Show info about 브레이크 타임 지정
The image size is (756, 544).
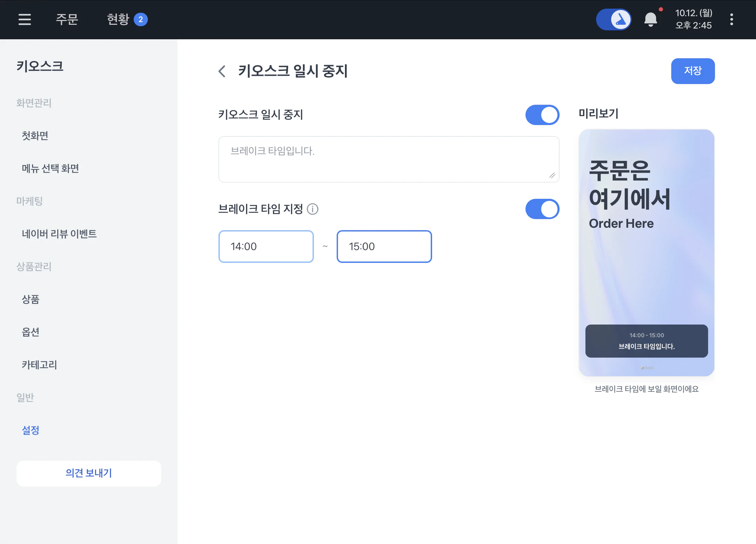pyautogui.click(x=313, y=209)
